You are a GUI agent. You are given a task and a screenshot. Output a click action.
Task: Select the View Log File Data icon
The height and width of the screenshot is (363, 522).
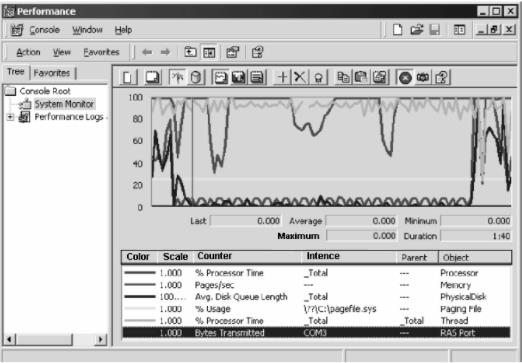click(196, 77)
